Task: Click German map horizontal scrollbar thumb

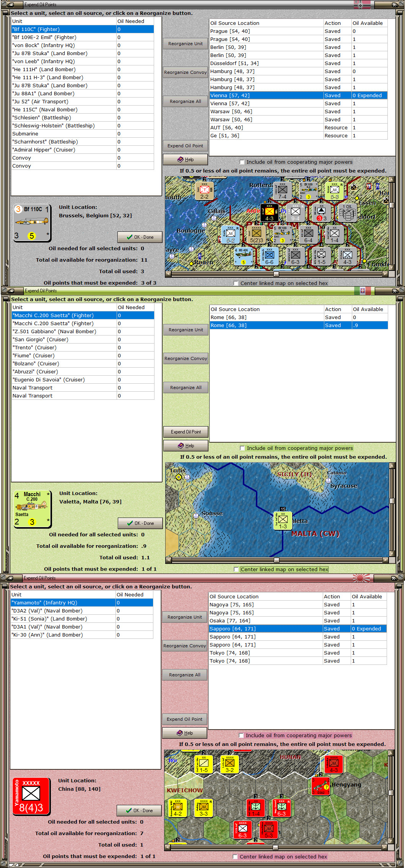Action: pos(276,274)
